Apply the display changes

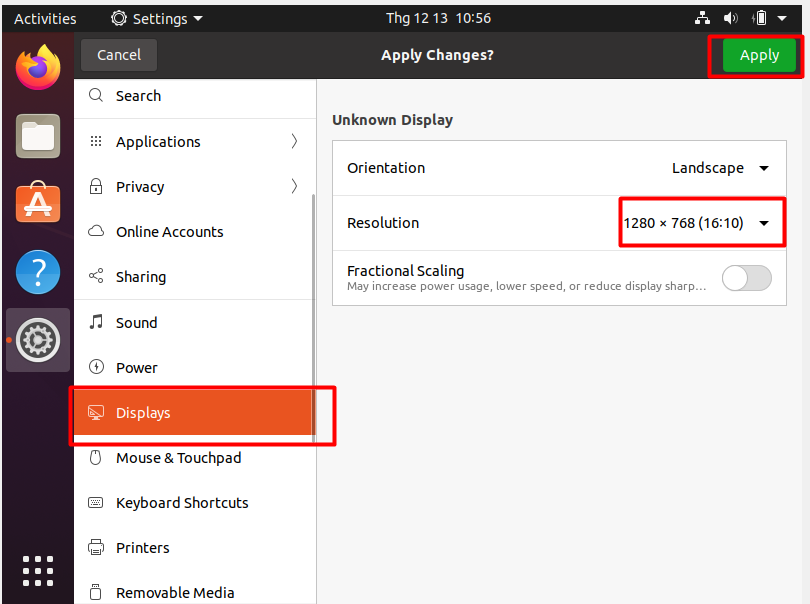(x=759, y=55)
